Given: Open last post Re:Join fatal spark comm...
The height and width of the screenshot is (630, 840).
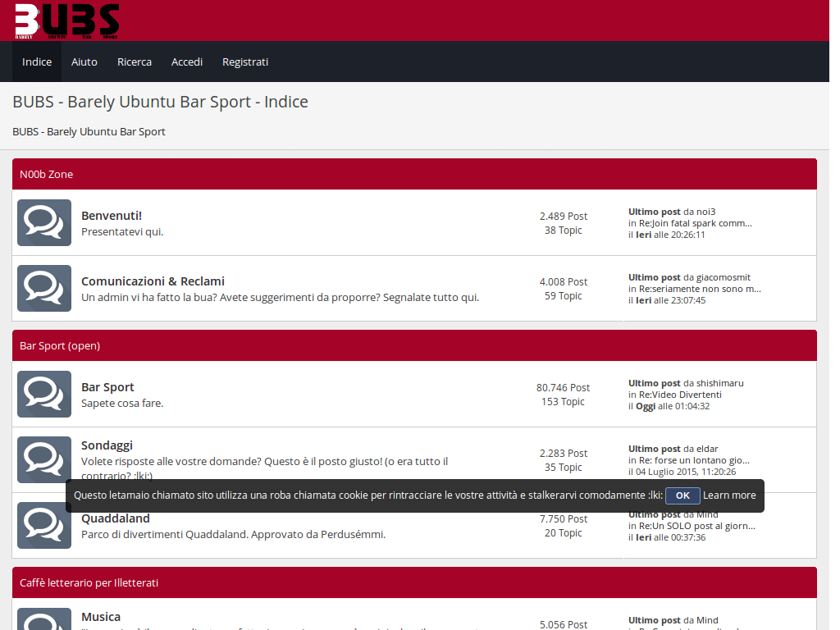Looking at the screenshot, I should pyautogui.click(x=696, y=223).
